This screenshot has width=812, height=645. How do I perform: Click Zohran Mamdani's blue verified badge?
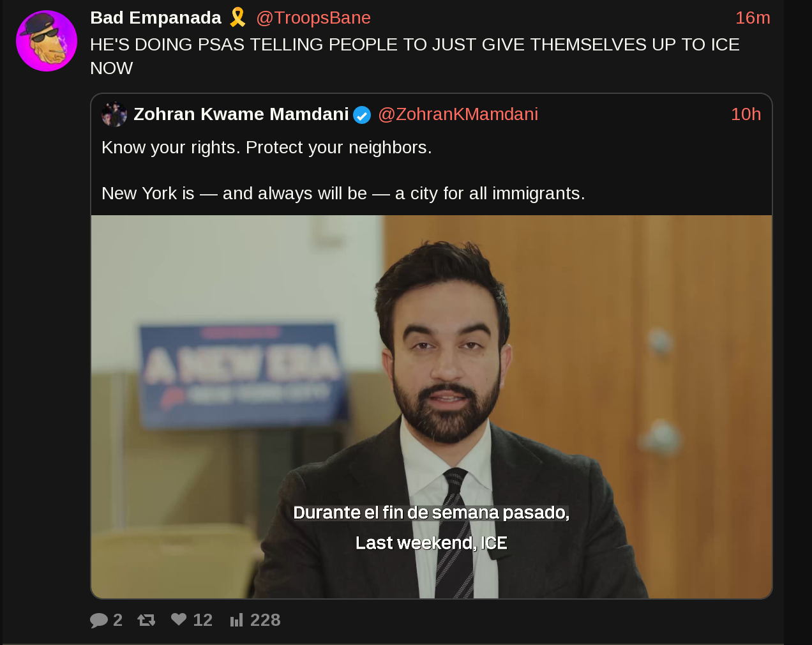tap(362, 115)
